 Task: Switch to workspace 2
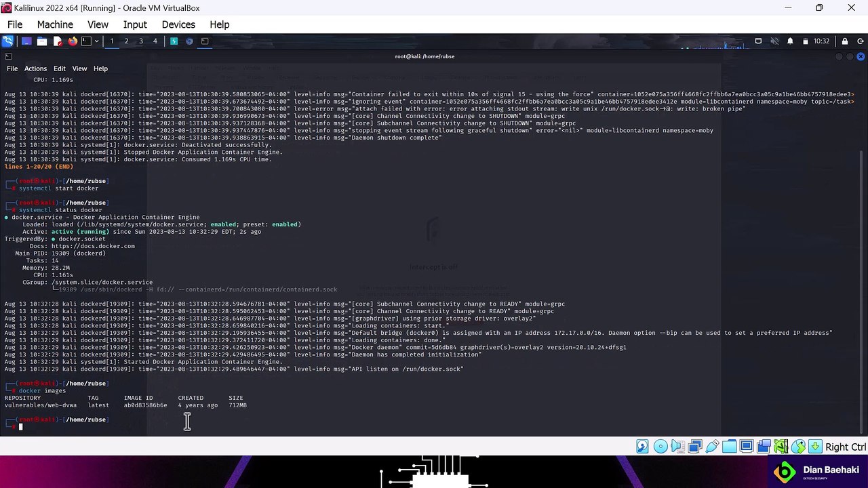(126, 41)
